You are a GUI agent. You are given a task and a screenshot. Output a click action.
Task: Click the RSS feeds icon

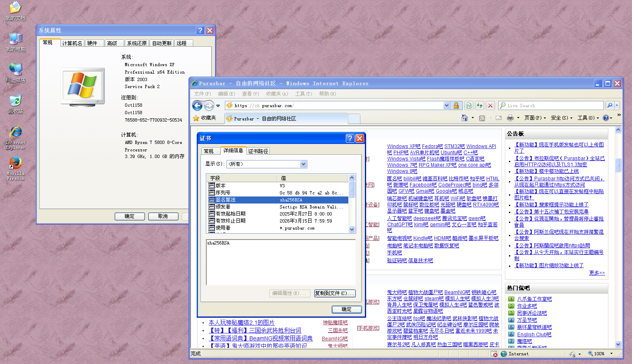coord(482,118)
